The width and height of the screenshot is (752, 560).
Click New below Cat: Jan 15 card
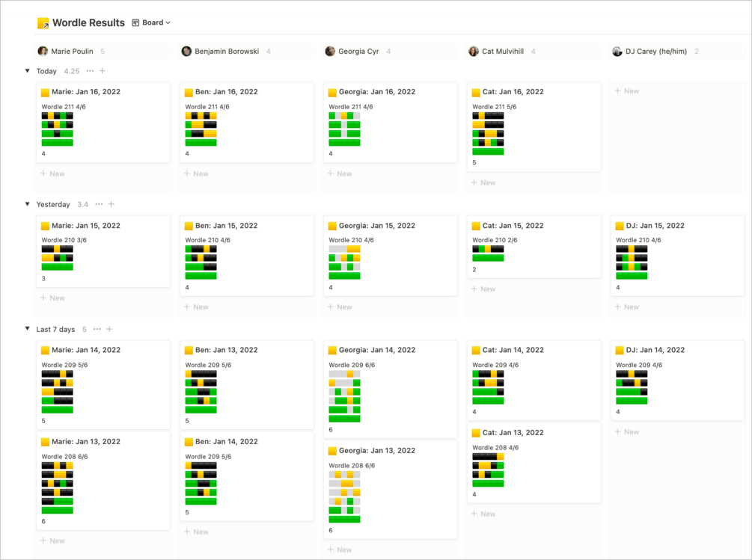tap(483, 289)
